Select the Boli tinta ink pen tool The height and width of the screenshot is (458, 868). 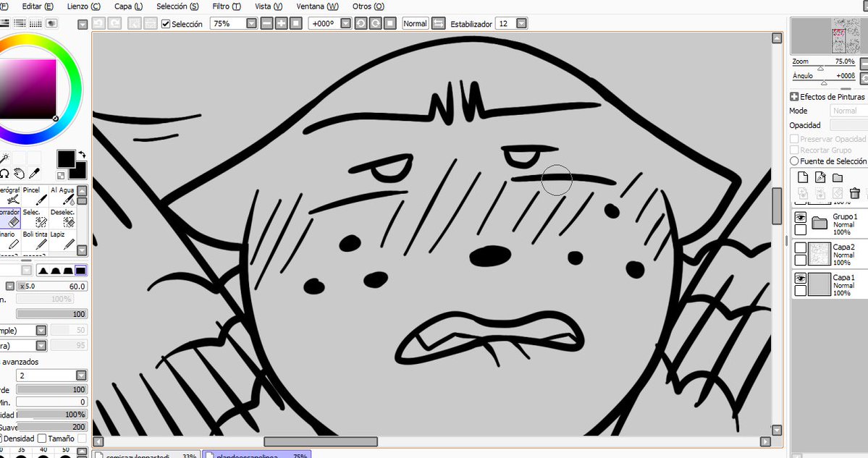coord(35,240)
